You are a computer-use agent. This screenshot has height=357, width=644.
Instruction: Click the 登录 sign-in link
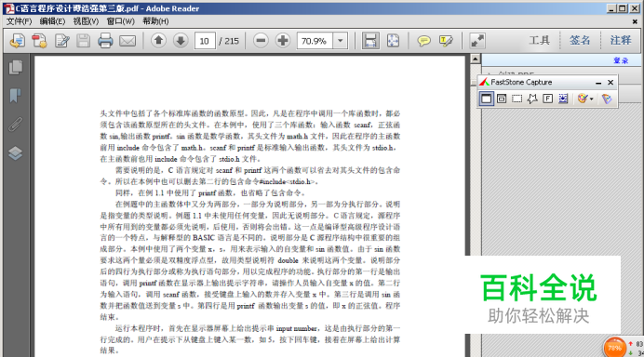[x=621, y=60]
